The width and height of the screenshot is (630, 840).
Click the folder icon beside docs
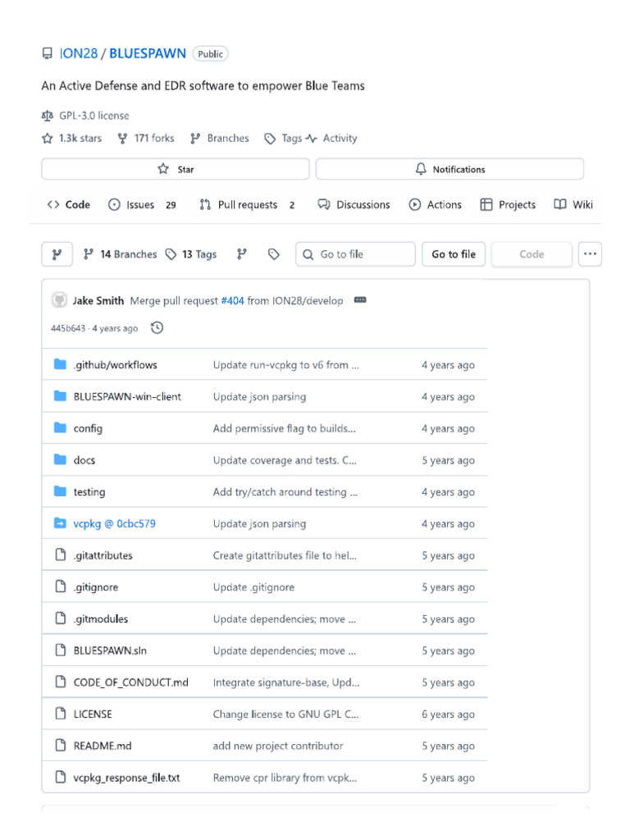[x=60, y=459]
